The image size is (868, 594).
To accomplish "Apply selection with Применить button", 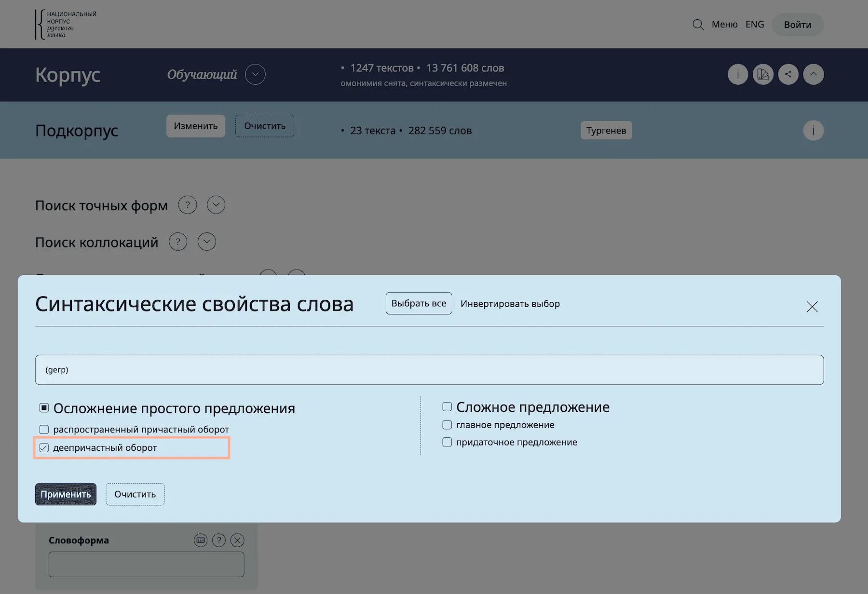I will point(66,494).
